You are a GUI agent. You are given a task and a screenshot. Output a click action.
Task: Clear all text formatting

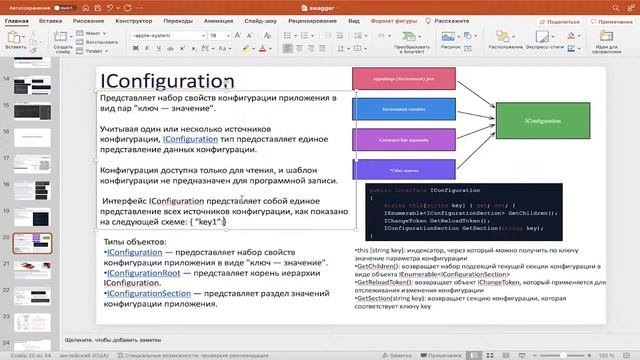pos(267,36)
